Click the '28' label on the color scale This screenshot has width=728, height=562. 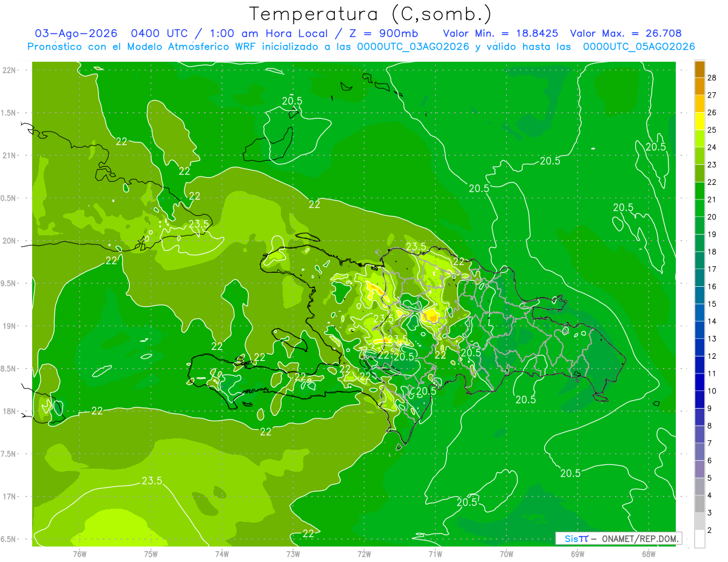point(712,78)
